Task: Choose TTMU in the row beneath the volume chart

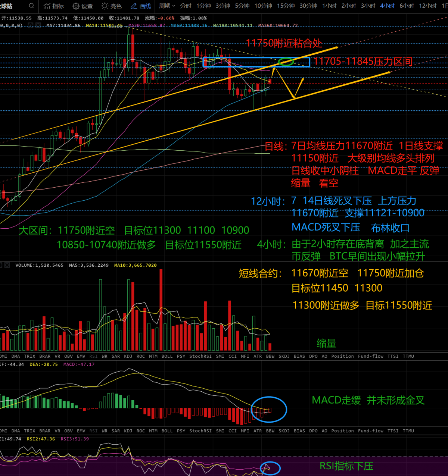Action: point(408,356)
